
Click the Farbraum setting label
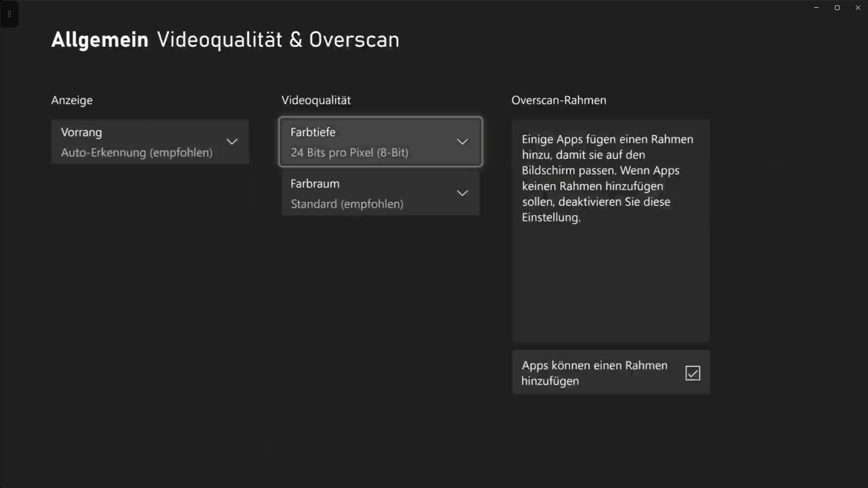click(315, 184)
